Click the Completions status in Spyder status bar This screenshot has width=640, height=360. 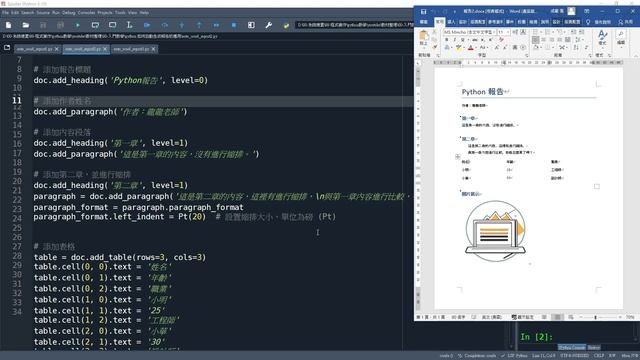(477, 356)
